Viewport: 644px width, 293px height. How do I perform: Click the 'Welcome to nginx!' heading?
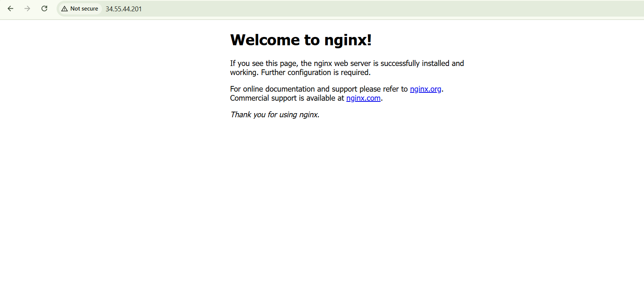301,40
